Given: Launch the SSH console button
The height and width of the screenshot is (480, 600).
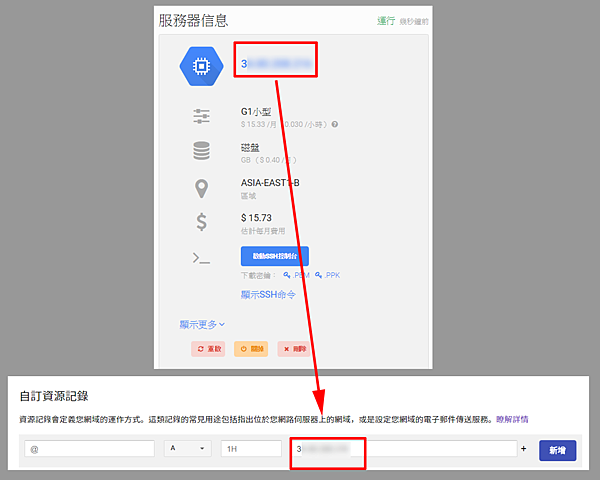Looking at the screenshot, I should 275,256.
